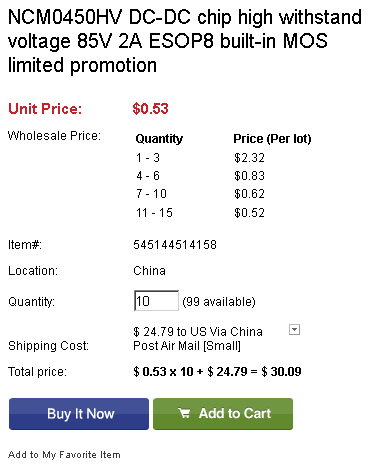Click the $0.62 wholesale price

(249, 194)
